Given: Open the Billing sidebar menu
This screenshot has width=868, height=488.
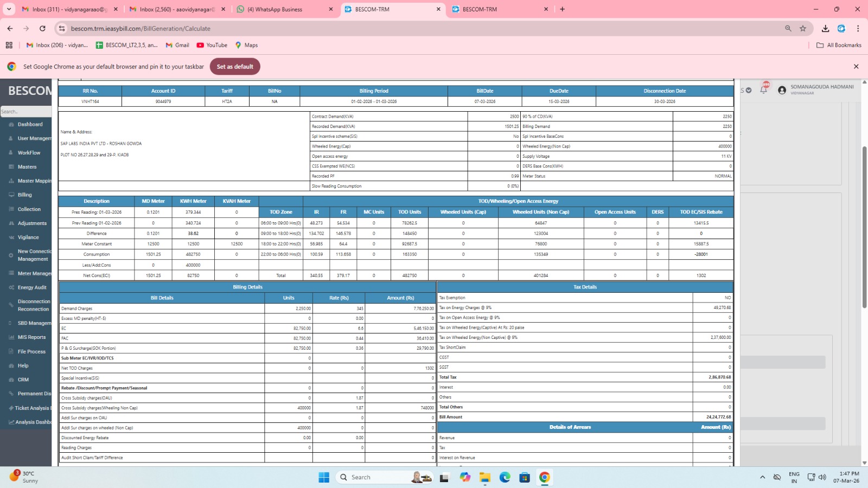Looking at the screenshot, I should click(x=24, y=195).
